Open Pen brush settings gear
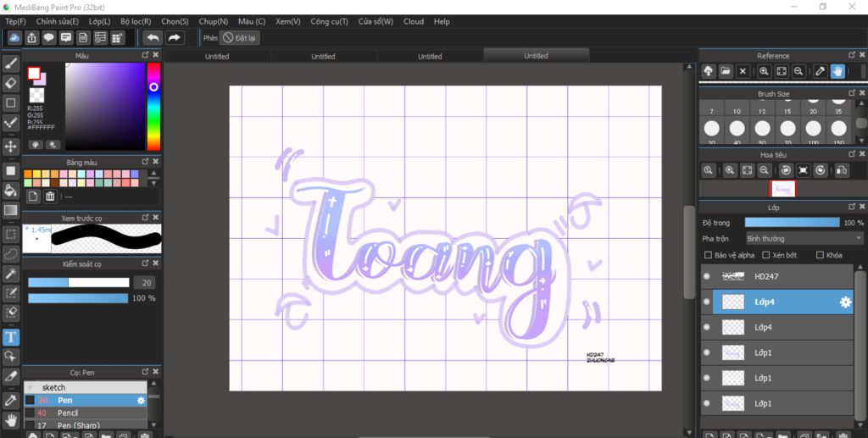Screen dimensions: 868x438 pos(142,401)
